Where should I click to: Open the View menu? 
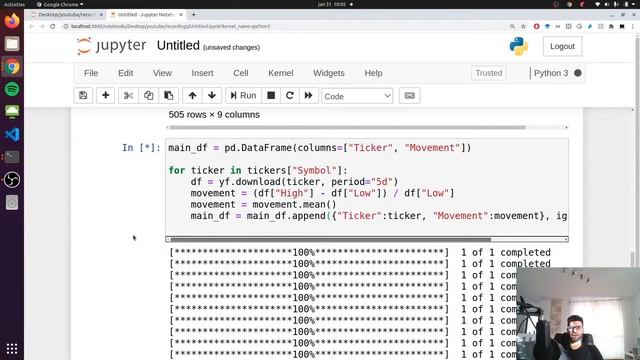pos(162,73)
